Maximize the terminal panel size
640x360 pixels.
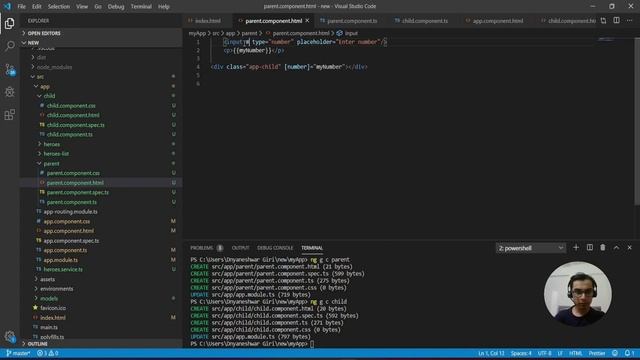(616, 248)
